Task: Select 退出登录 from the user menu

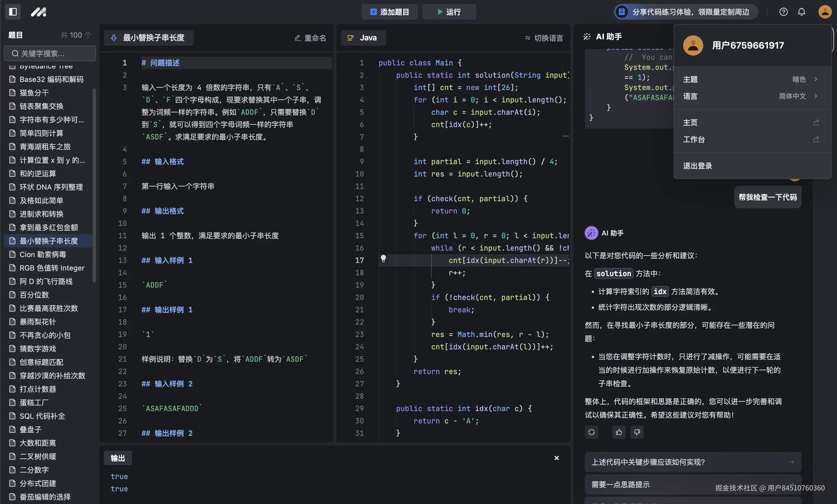Action: click(x=697, y=166)
